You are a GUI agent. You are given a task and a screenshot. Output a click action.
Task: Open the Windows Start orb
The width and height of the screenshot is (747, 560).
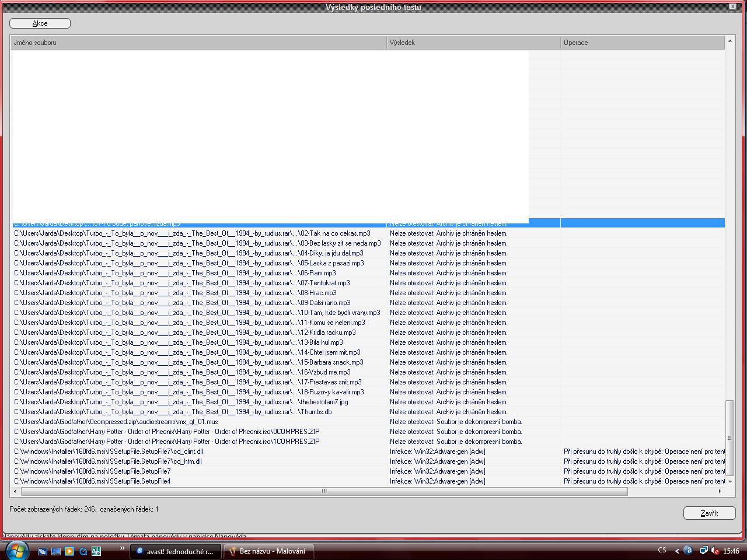coord(16,550)
